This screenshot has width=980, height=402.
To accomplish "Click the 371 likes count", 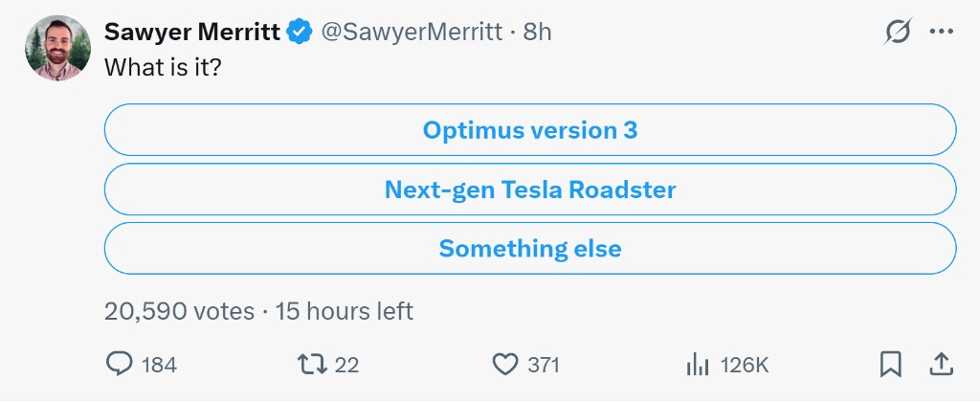I will pos(544,365).
